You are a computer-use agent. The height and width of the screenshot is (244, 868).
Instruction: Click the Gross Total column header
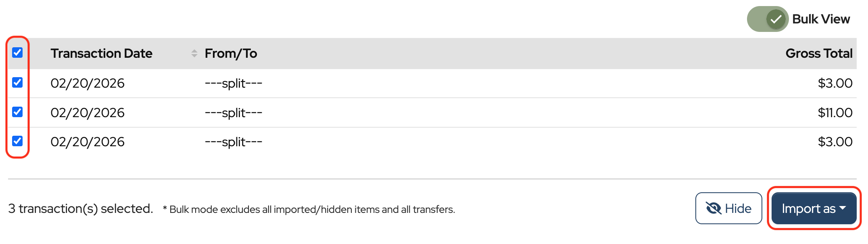coord(818,53)
